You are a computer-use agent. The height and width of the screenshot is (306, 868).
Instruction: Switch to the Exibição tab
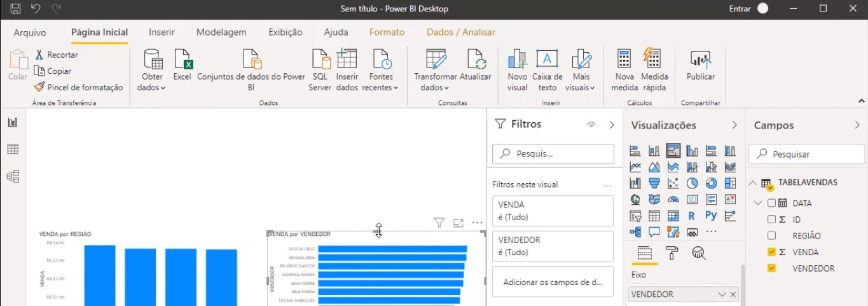click(x=286, y=32)
